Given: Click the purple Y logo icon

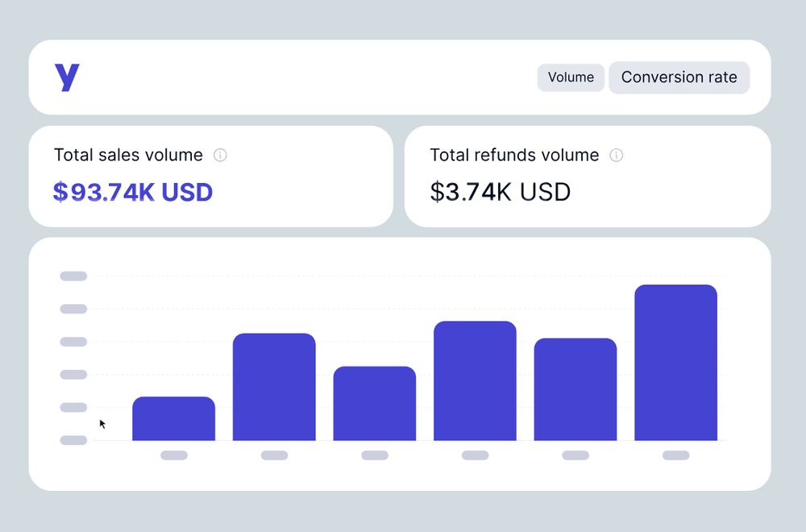Looking at the screenshot, I should (67, 77).
